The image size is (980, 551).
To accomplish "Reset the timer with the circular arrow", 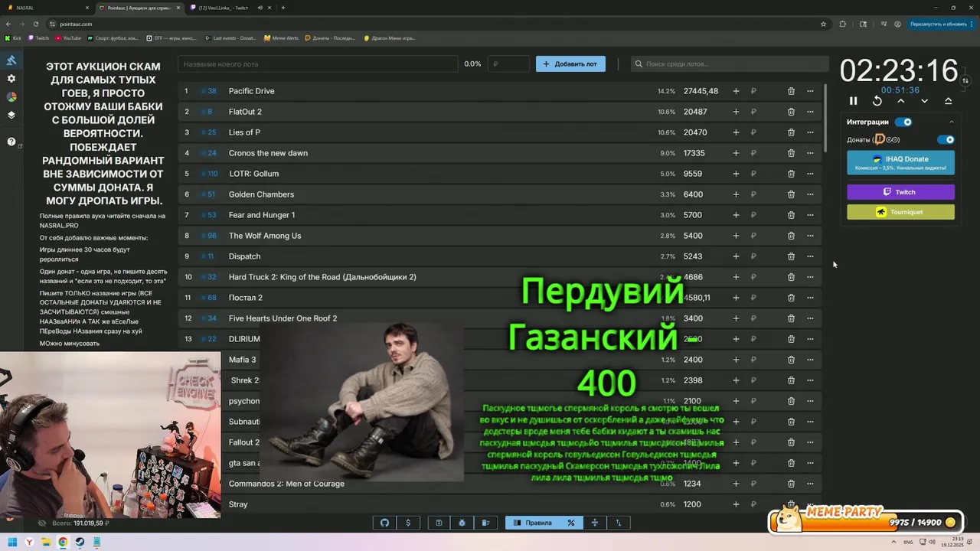I will coord(877,101).
